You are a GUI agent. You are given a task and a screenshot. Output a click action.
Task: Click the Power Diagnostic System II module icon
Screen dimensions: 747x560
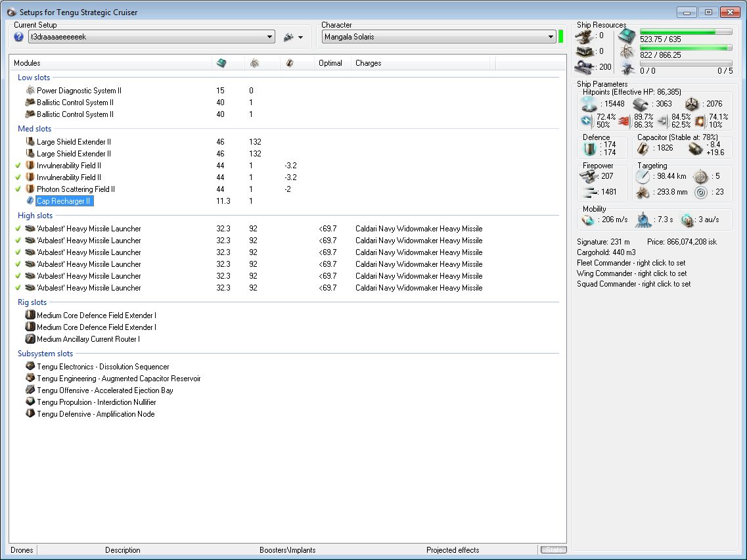pos(30,91)
